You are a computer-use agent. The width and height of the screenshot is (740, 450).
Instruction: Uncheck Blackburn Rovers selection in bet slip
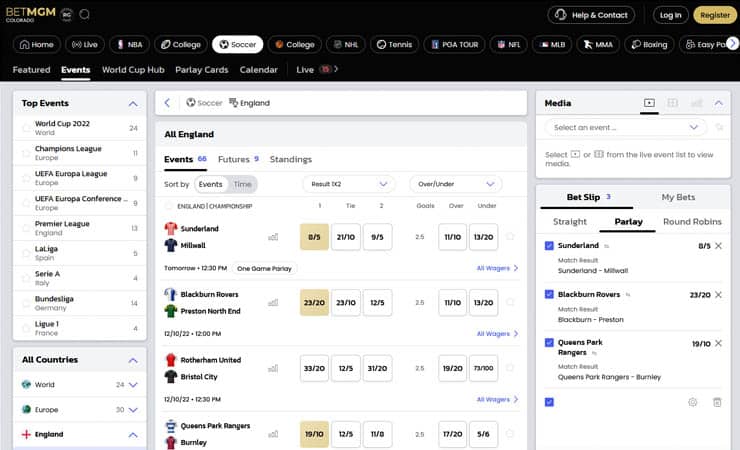pyautogui.click(x=549, y=294)
